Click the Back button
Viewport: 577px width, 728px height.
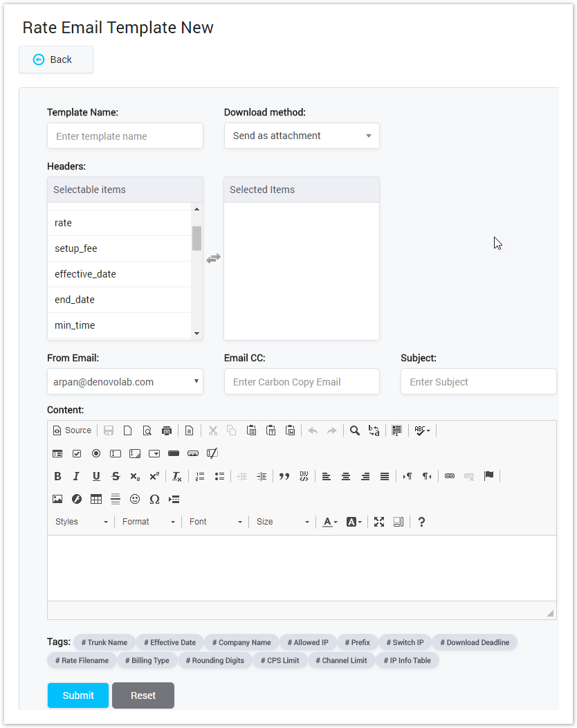coord(55,60)
